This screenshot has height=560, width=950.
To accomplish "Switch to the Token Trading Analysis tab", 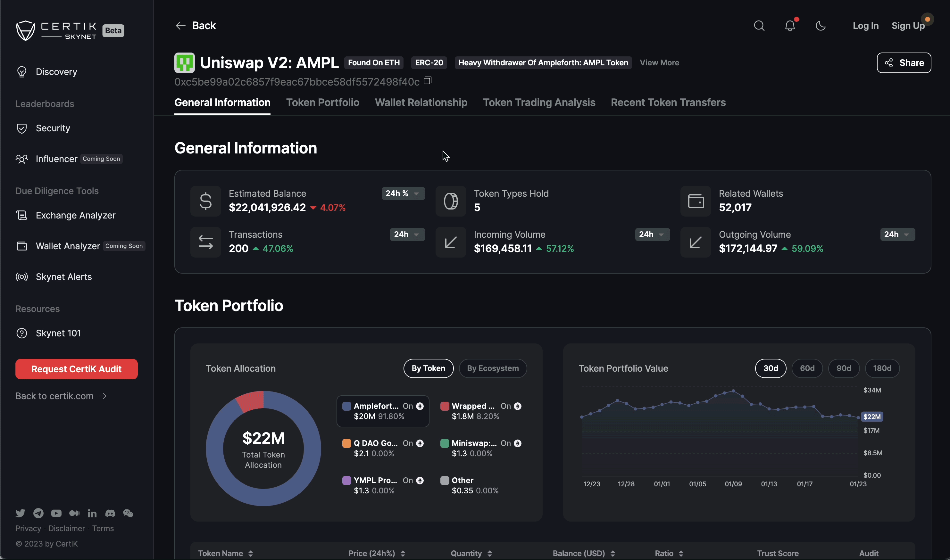I will point(539,102).
